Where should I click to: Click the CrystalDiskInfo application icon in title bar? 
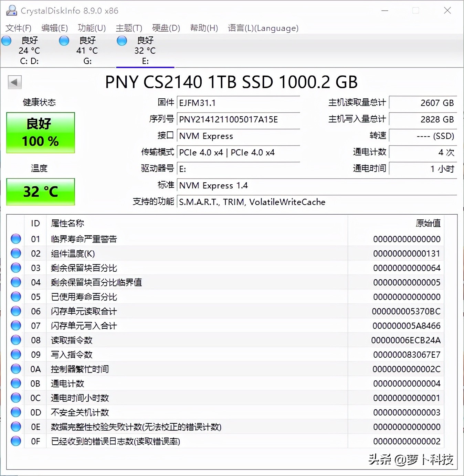point(11,10)
